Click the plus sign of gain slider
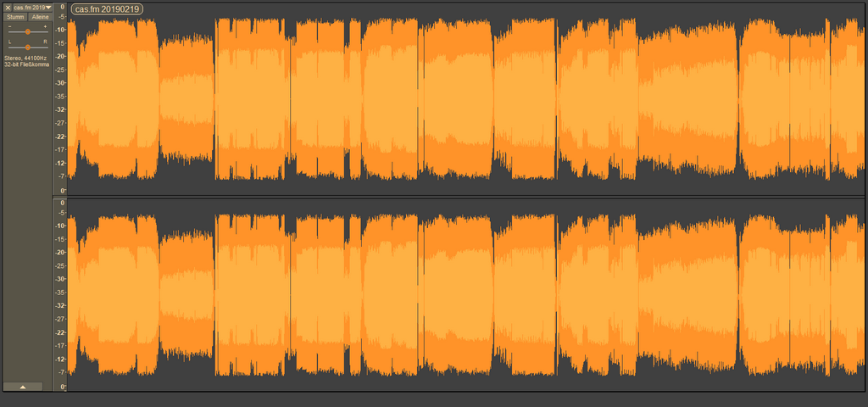This screenshot has width=868, height=407. (x=46, y=26)
